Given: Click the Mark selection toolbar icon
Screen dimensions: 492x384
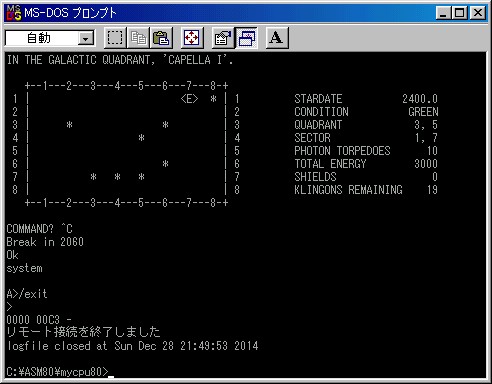Looking at the screenshot, I should click(x=115, y=38).
